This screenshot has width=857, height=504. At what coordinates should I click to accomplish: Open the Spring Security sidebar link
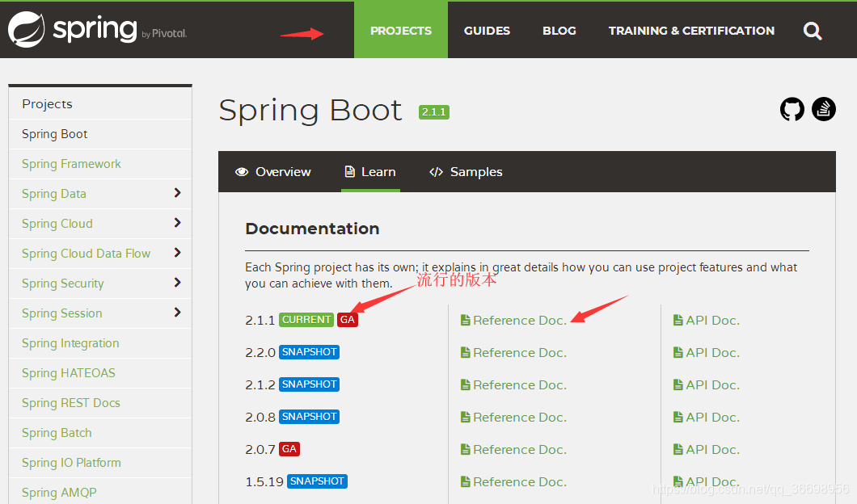[x=62, y=283]
